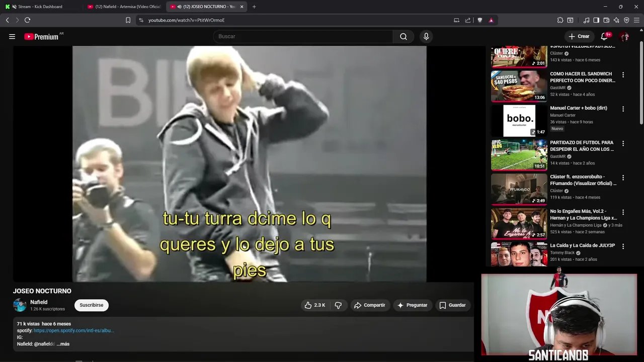Screen dimensions: 644x362
Task: Open options for Clúster FFumando video
Action: [x=623, y=177]
